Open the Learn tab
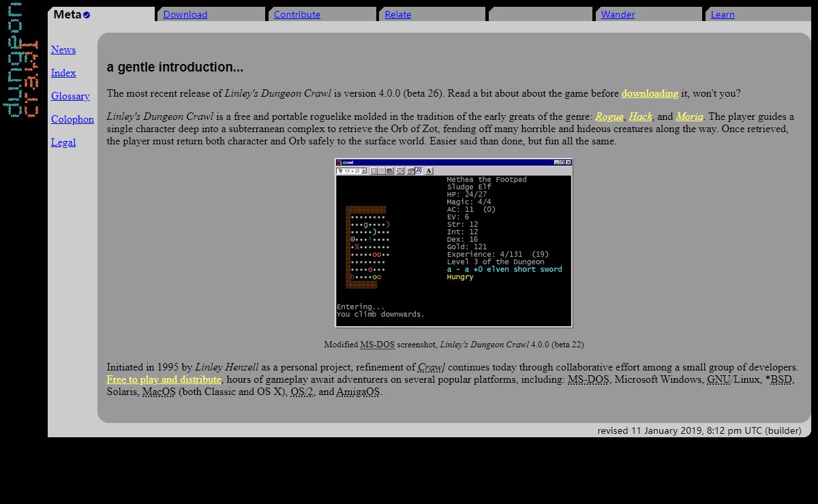This screenshot has width=818, height=504. (x=723, y=14)
